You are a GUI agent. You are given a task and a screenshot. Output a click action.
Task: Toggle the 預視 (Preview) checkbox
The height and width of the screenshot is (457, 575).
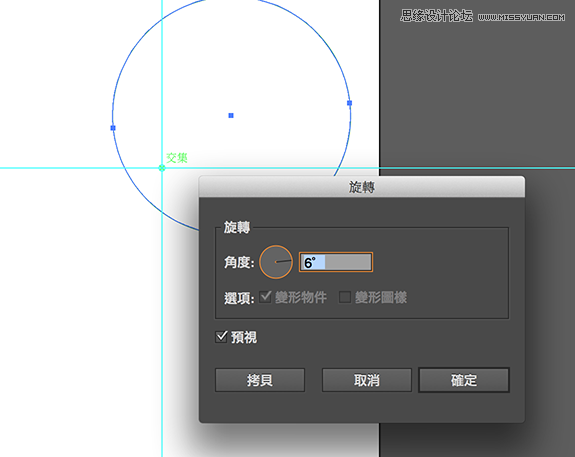pos(221,337)
